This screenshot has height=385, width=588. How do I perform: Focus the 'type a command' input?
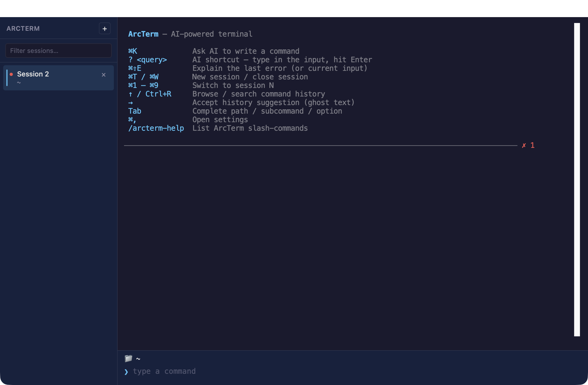tap(355, 371)
